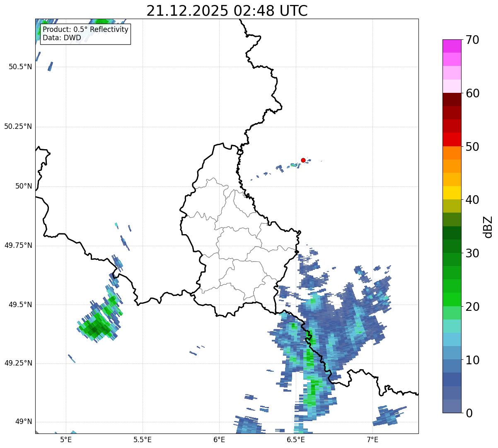This screenshot has height=448, width=498.
Task: Click the colorbar tick value 40
Action: click(472, 200)
